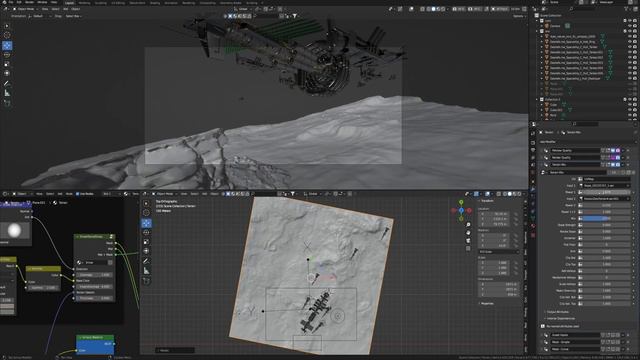Click the pan hand icon in bottom viewport
The image size is (640, 360).
tap(468, 233)
